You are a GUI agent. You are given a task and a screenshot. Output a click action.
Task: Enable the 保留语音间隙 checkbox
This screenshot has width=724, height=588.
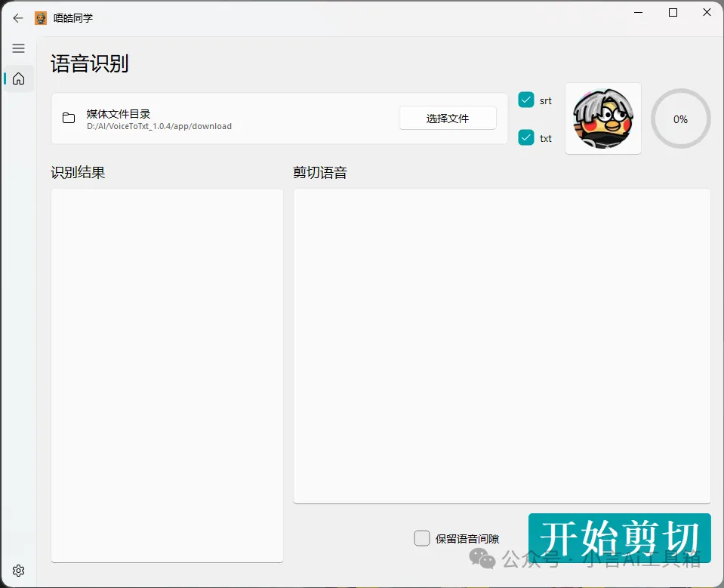point(421,538)
